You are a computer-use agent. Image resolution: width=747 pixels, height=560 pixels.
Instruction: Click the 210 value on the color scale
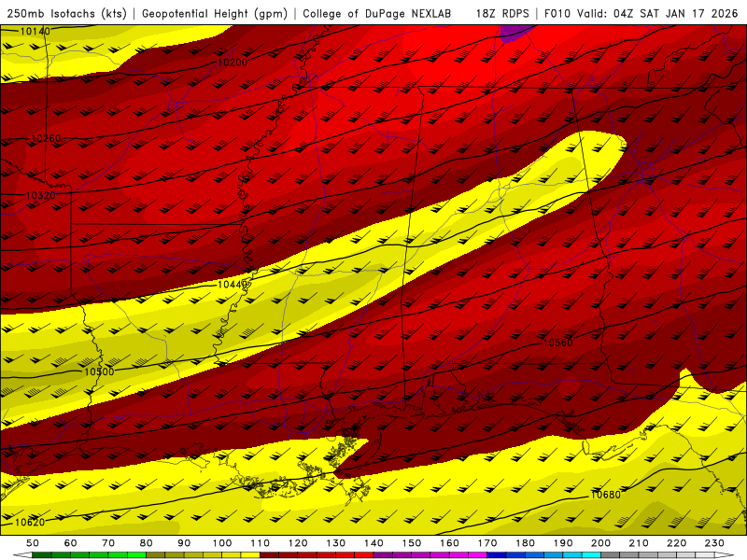pyautogui.click(x=639, y=543)
